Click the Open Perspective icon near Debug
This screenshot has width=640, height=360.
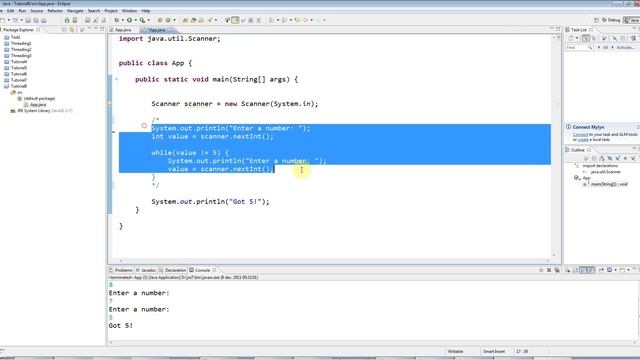click(596, 20)
